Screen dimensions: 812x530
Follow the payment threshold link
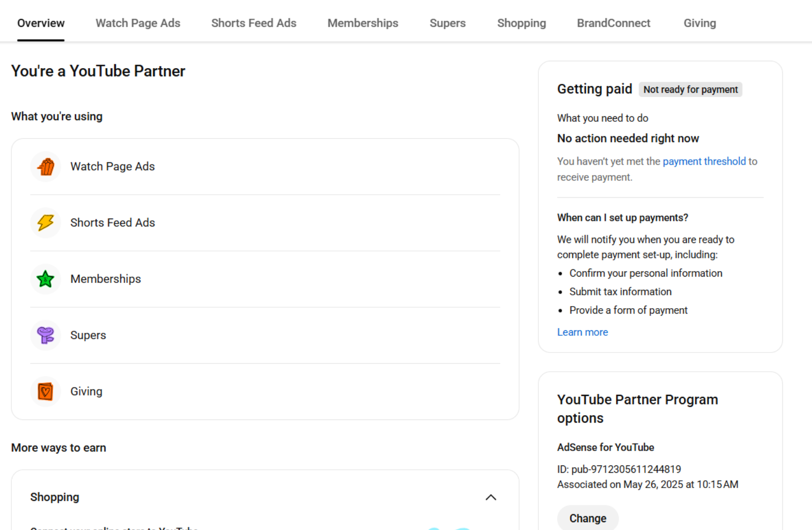click(x=704, y=161)
